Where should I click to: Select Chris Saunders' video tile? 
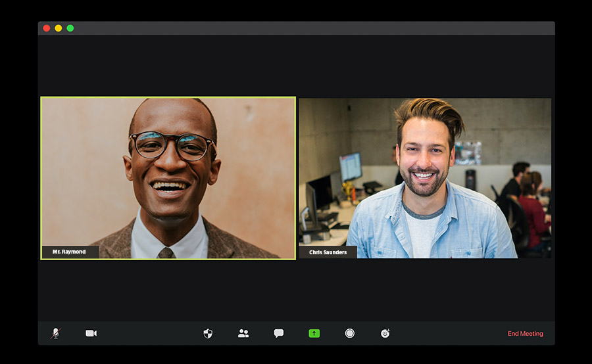[x=425, y=179]
